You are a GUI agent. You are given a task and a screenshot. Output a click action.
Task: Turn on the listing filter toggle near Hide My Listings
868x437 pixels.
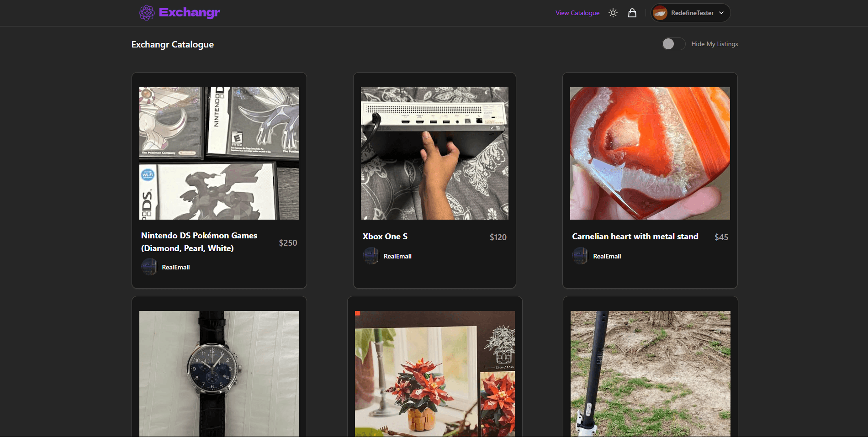[673, 44]
